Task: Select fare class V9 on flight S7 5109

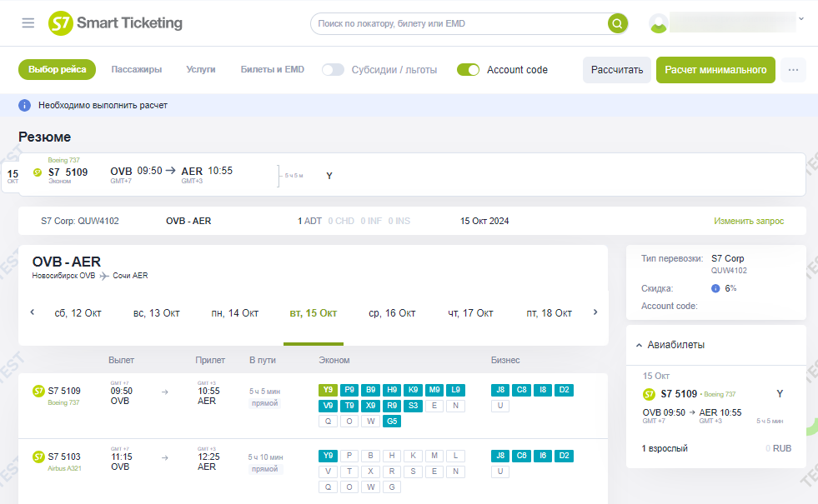Action: 329,406
